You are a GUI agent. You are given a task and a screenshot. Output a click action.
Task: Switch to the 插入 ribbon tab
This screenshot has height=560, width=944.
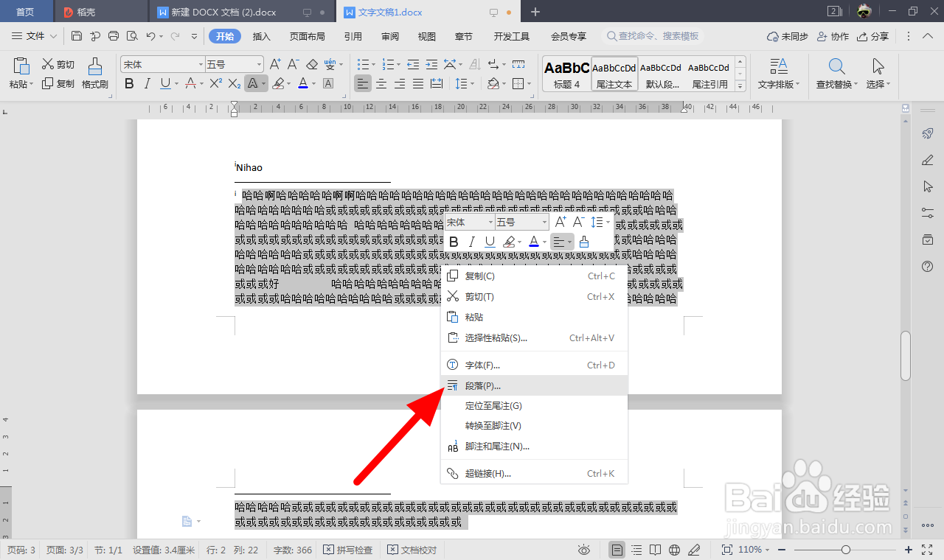coord(262,36)
